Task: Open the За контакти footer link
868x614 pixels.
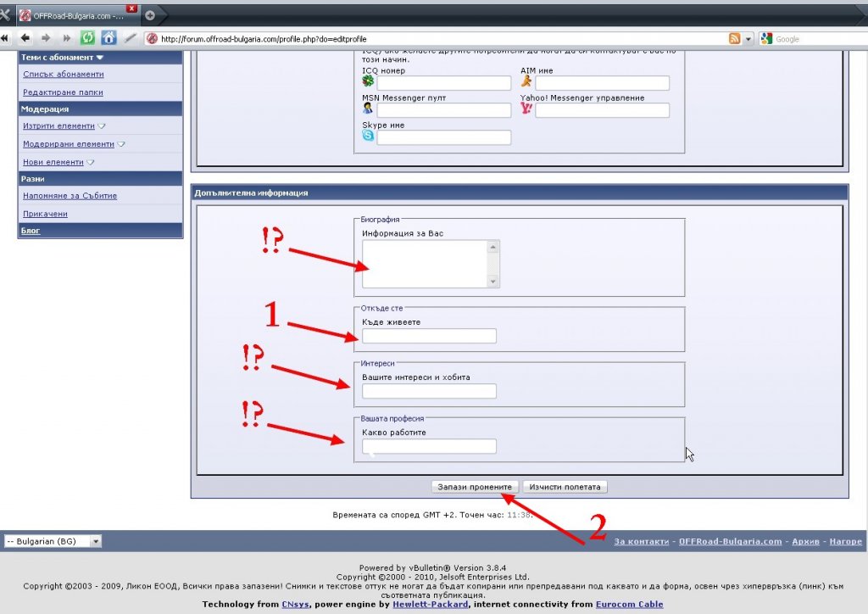Action: pos(641,541)
